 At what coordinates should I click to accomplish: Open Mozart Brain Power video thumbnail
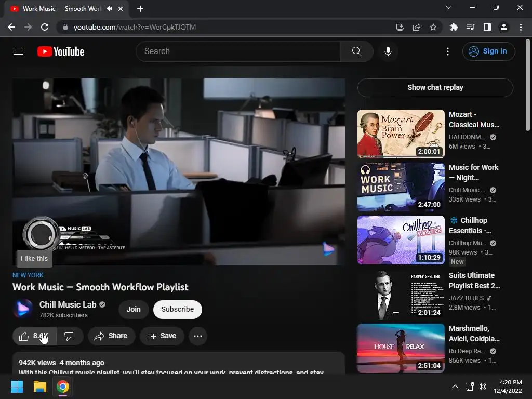[401, 134]
